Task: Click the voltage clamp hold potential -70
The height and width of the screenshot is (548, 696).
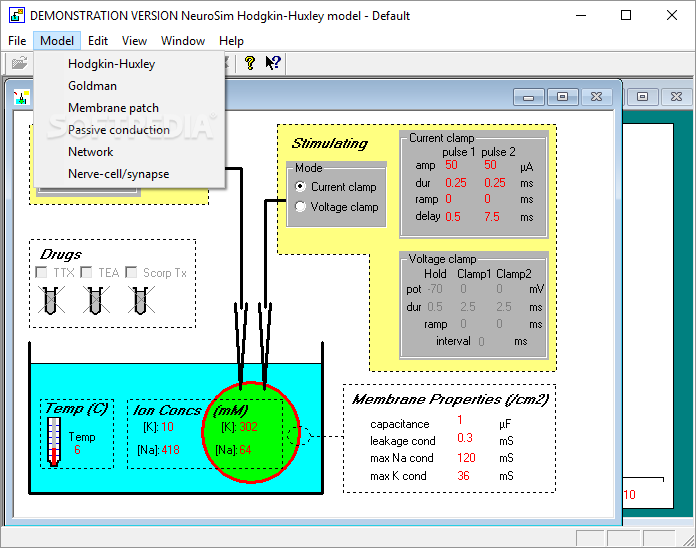Action: coord(435,289)
